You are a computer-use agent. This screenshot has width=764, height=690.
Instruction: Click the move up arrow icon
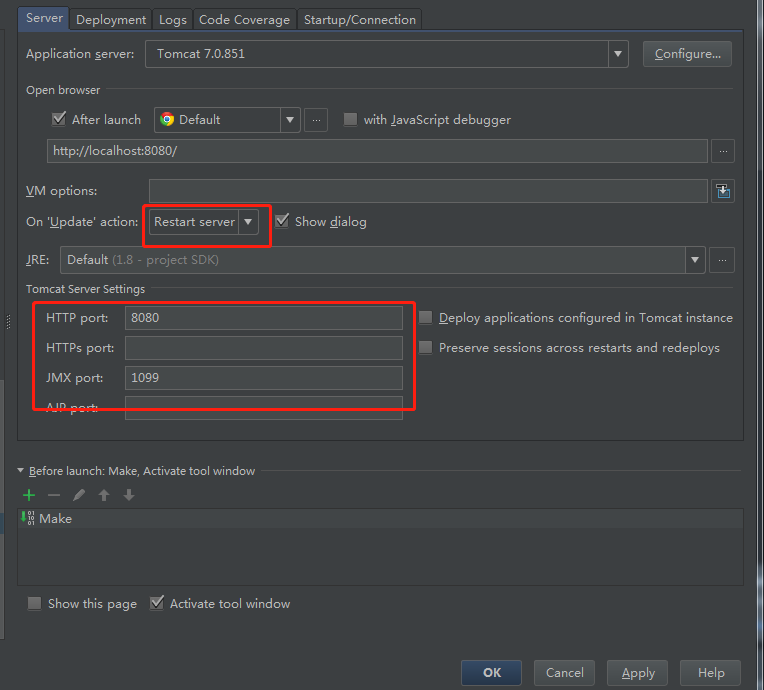104,495
